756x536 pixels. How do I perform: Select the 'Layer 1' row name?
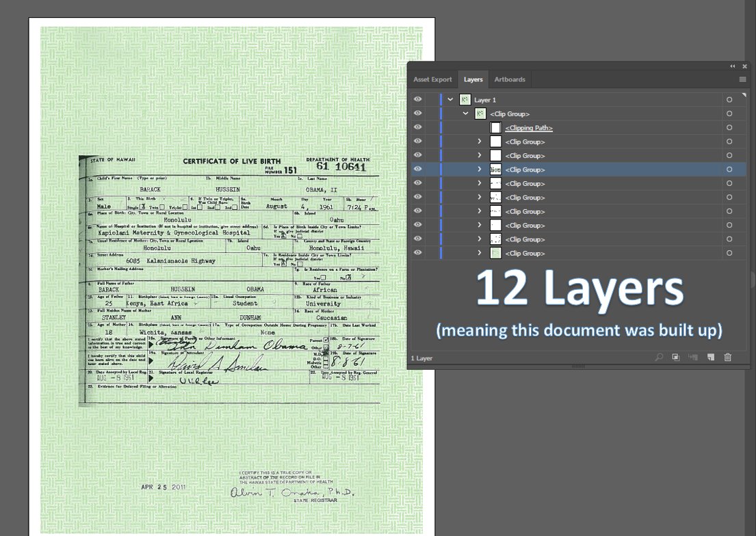click(485, 100)
